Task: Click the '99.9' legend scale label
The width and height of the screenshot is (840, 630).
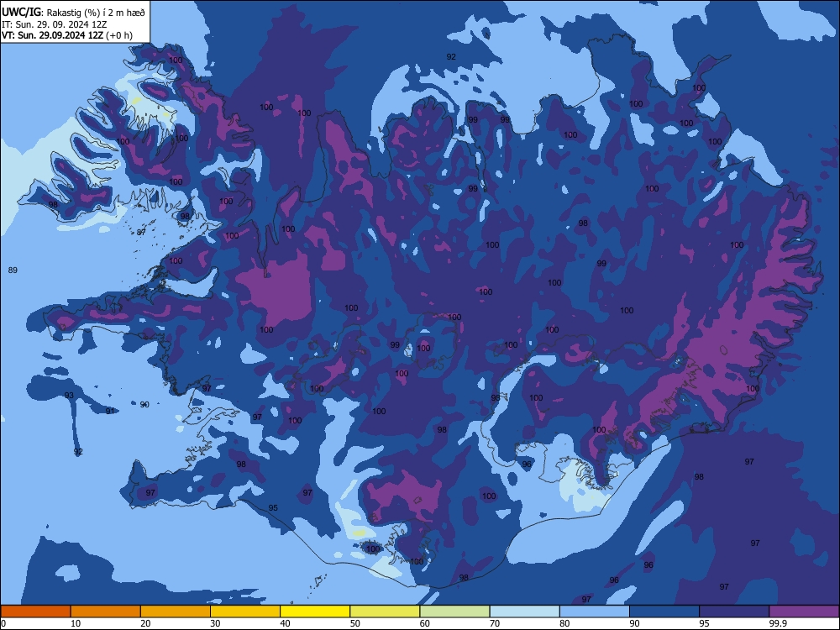Action: (x=778, y=623)
